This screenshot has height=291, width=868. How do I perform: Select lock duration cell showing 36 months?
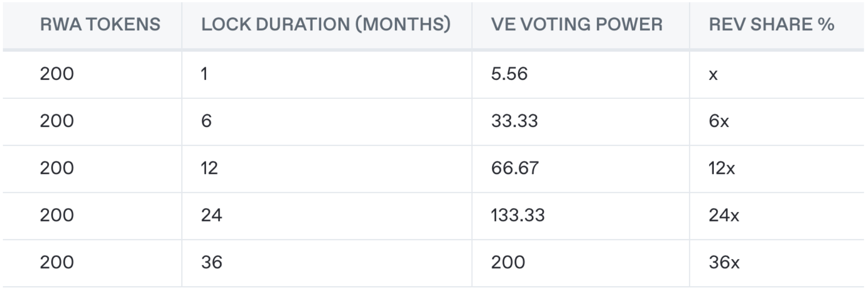(211, 263)
